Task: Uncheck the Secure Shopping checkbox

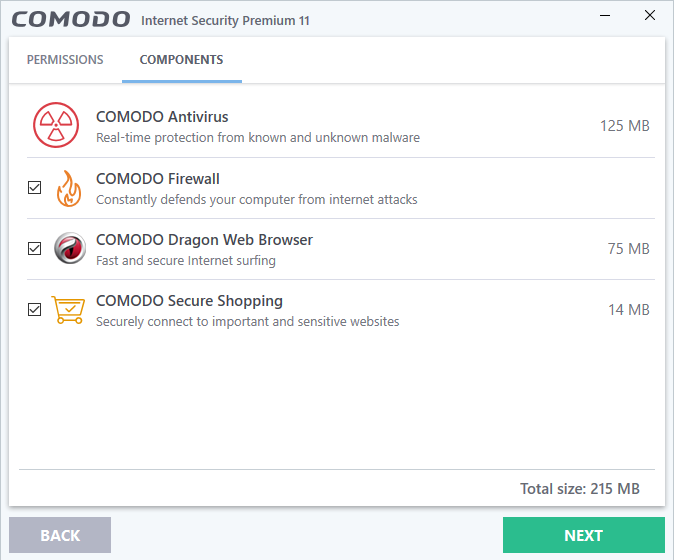Action: [x=35, y=310]
